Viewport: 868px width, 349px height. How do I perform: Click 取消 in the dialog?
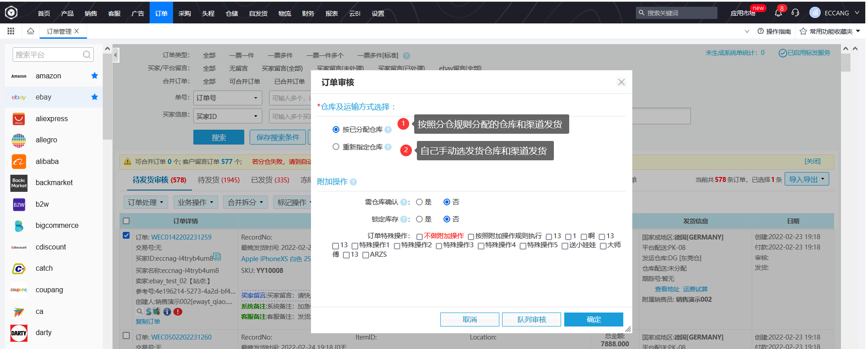470,319
